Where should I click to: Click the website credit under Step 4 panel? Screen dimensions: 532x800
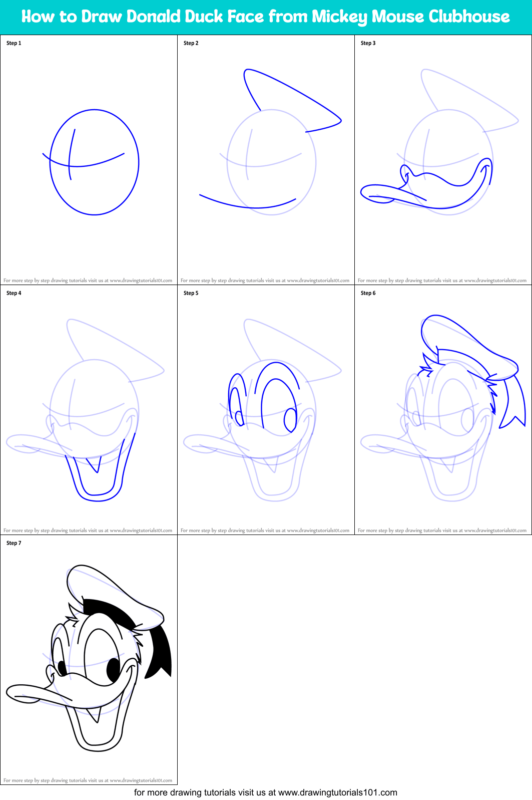(88, 530)
